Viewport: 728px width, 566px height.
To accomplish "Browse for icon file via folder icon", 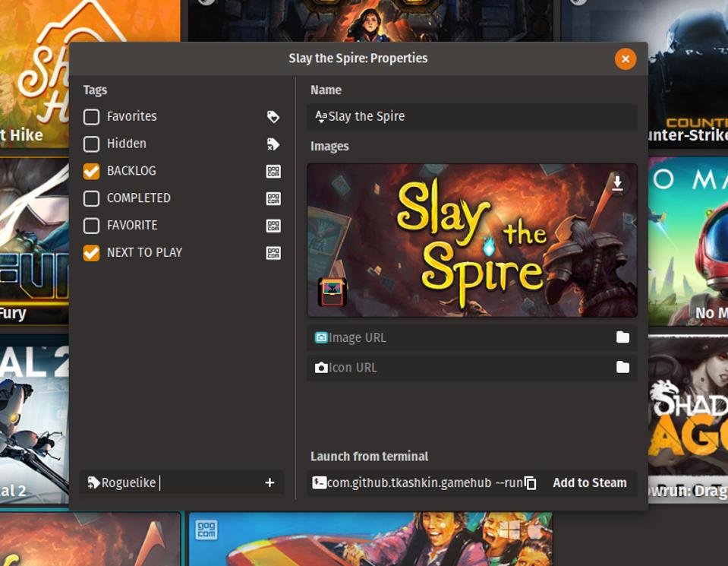I will tap(622, 368).
